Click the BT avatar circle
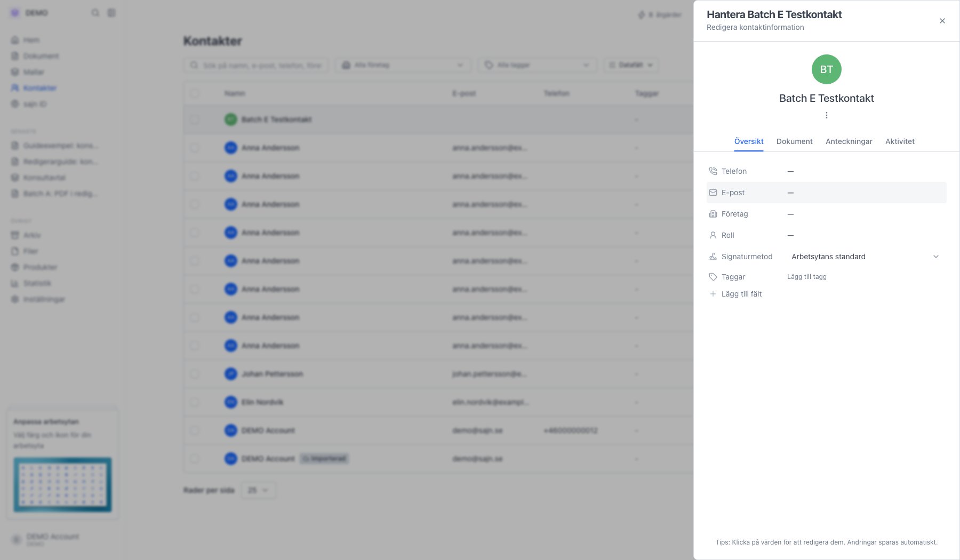This screenshot has width=960, height=560. click(826, 69)
